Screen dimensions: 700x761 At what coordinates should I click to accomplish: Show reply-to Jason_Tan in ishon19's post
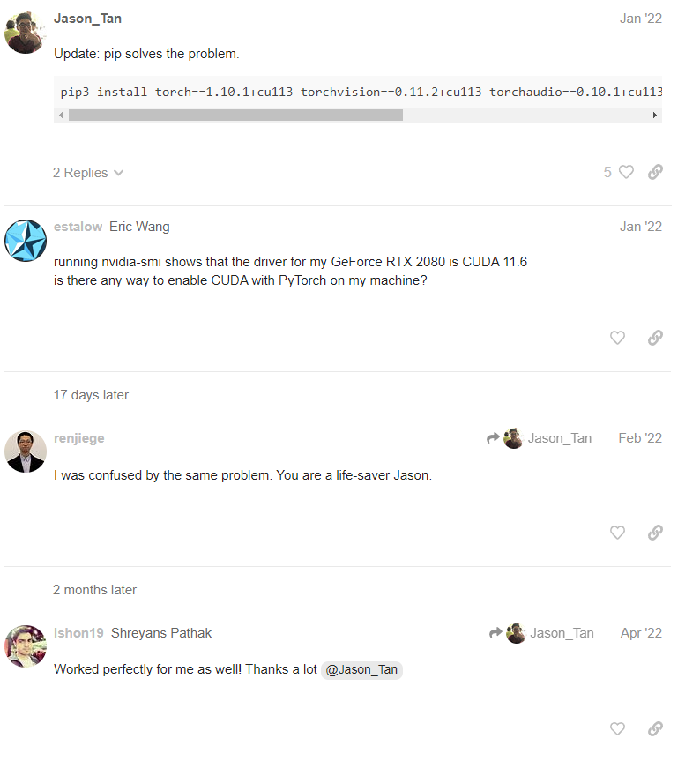[541, 633]
